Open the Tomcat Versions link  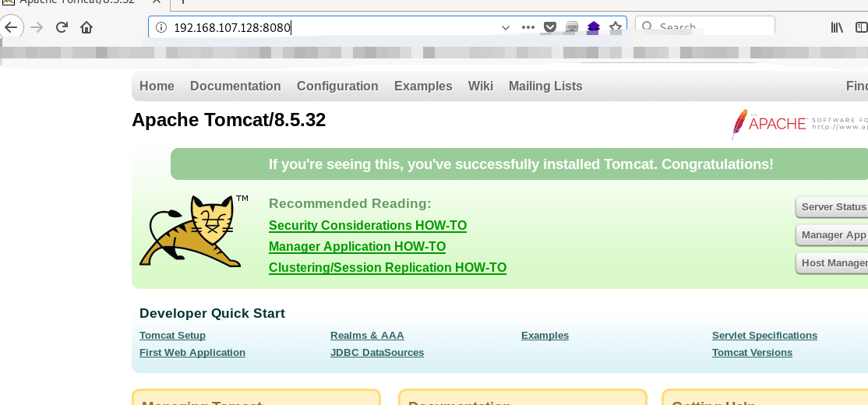(x=752, y=353)
